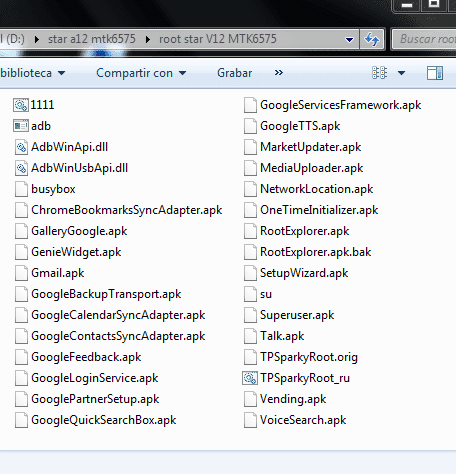
Task: Select GoogleServicesFramework.apk file name
Action: (x=340, y=105)
